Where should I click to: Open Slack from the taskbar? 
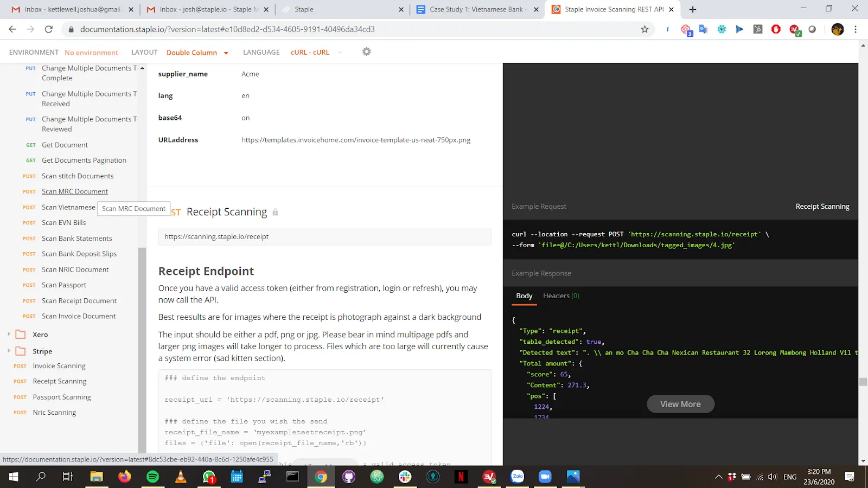click(x=405, y=477)
